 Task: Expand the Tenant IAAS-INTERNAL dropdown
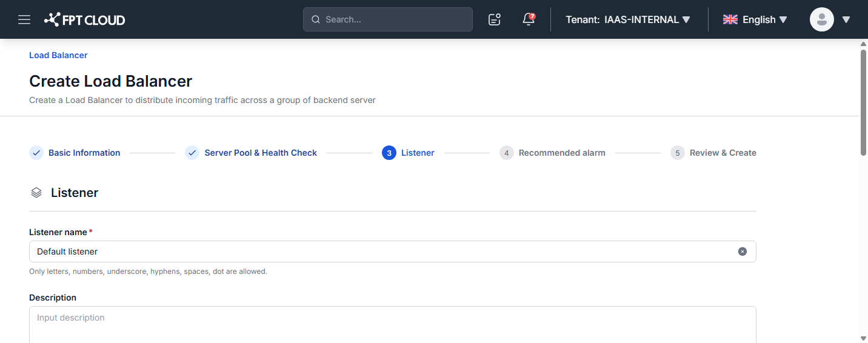click(x=628, y=19)
